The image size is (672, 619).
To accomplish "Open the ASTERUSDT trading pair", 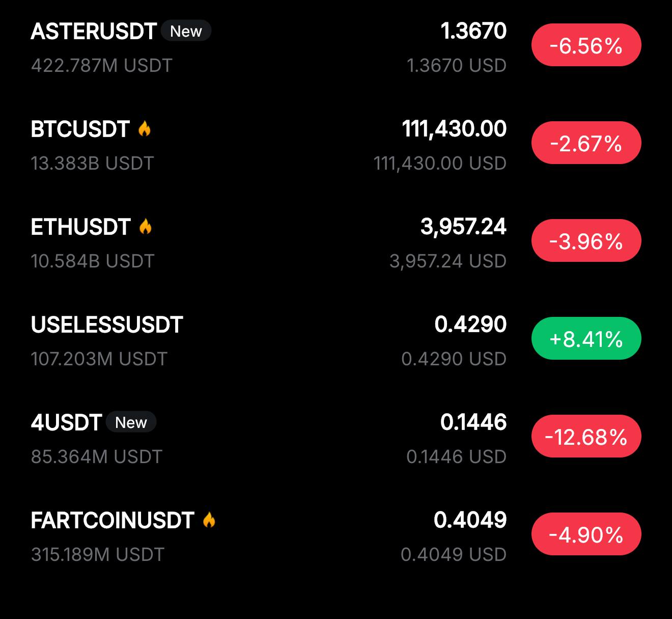I will pos(94,32).
